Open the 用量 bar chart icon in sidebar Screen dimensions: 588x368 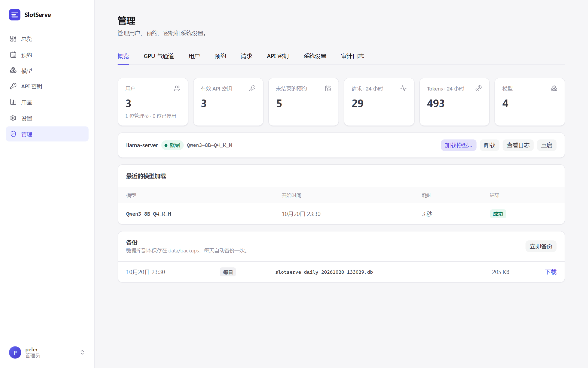(x=13, y=102)
